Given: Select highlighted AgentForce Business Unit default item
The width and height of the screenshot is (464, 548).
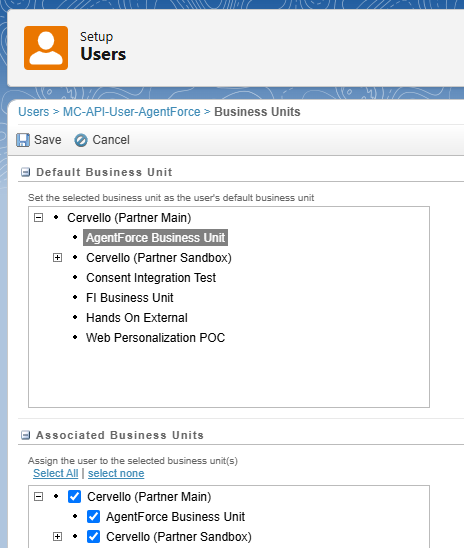Looking at the screenshot, I should 155,238.
